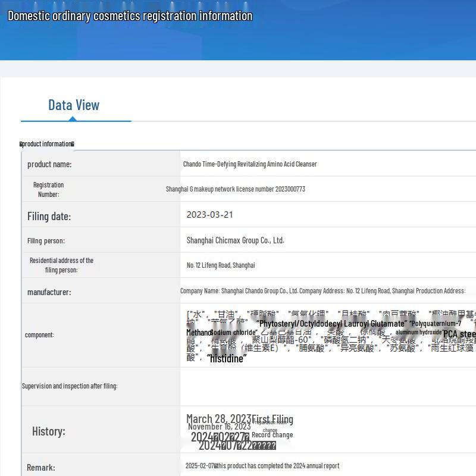The height and width of the screenshot is (476, 476).
Task: Select the 'aluminum hydroxide' ingredient text
Action: (419, 333)
